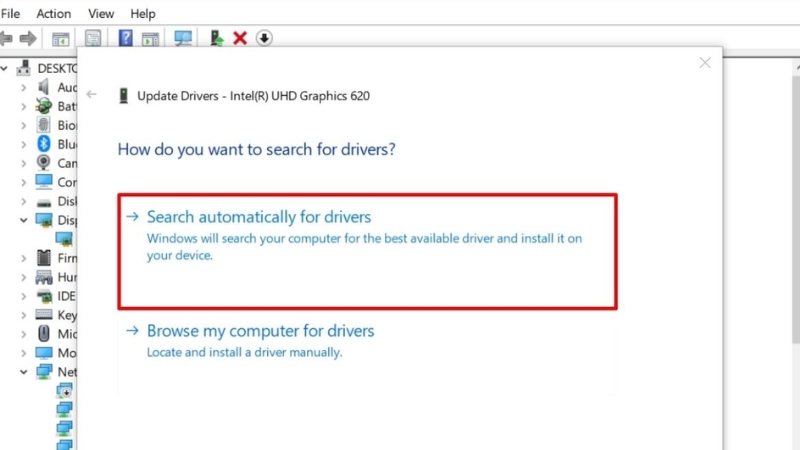Collapse the Display adapters chevron

click(23, 220)
